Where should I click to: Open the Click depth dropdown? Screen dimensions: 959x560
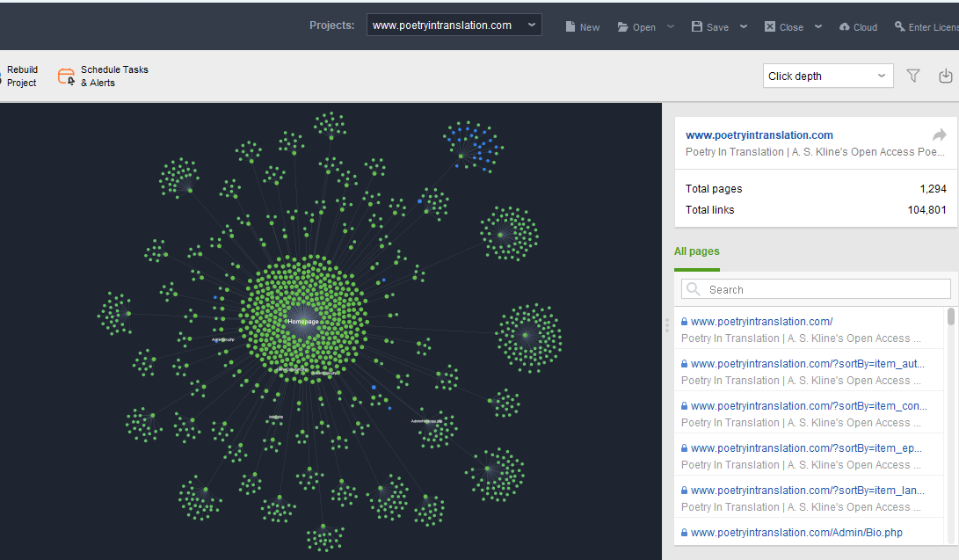pyautogui.click(x=828, y=76)
